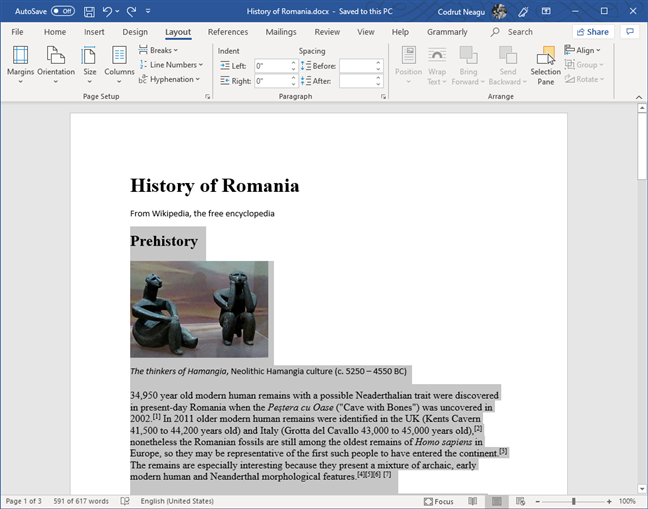Click the pen coming-soon features icon
The height and width of the screenshot is (509, 648).
[523, 12]
